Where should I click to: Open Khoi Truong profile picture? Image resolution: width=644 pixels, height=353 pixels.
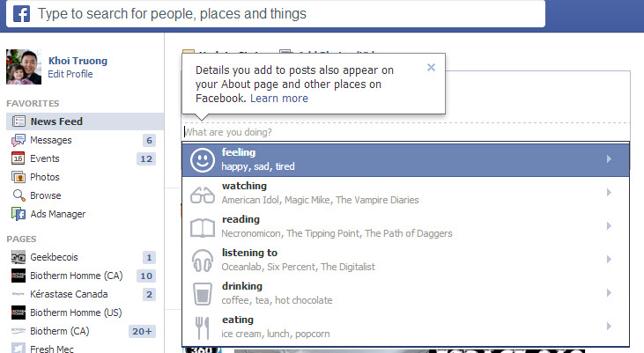click(23, 67)
